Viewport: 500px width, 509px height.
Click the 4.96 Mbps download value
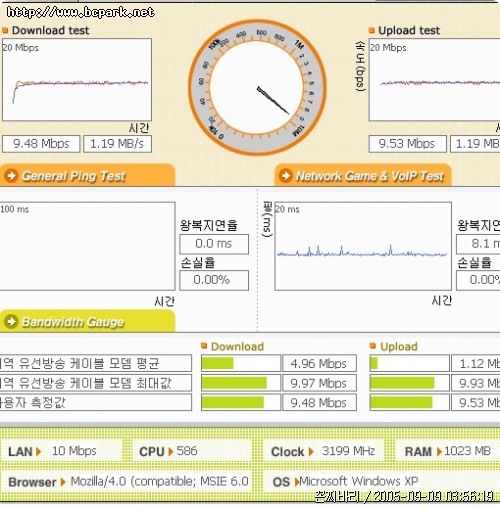pos(319,363)
